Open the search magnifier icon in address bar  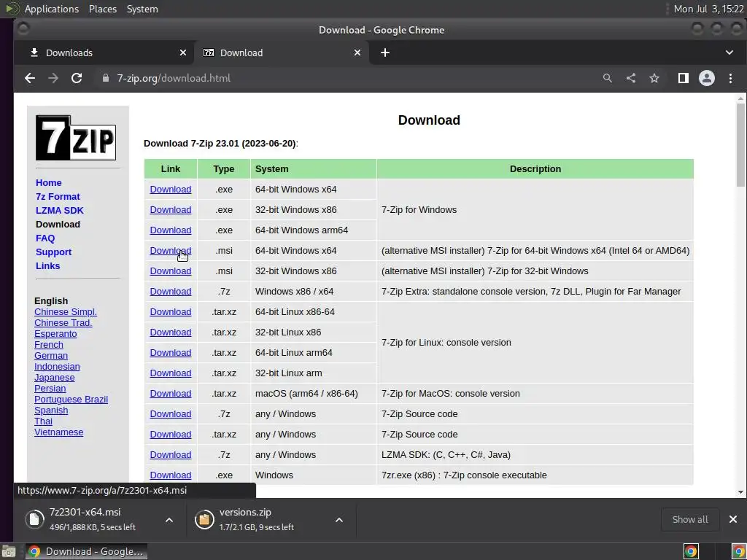tap(607, 78)
